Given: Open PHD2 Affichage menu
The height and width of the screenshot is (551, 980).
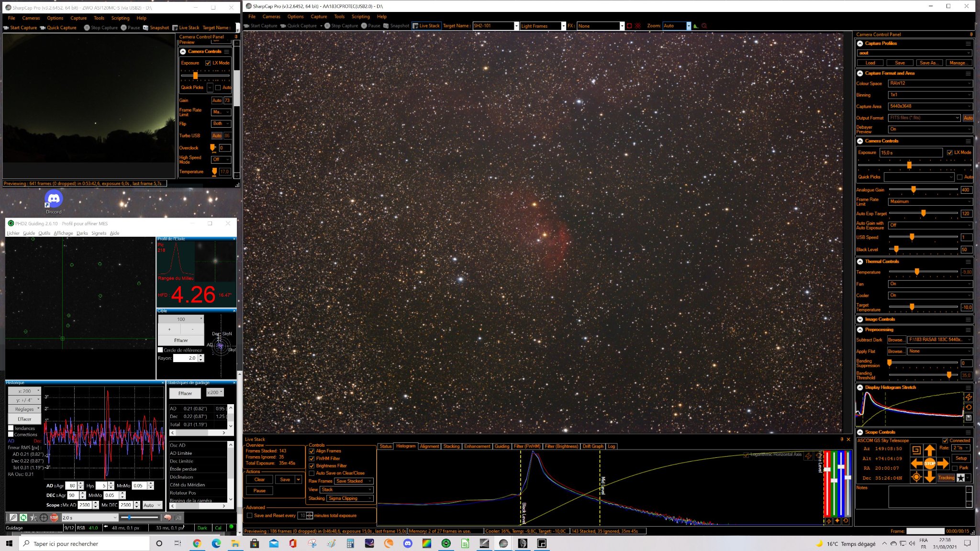Looking at the screenshot, I should pyautogui.click(x=63, y=233).
